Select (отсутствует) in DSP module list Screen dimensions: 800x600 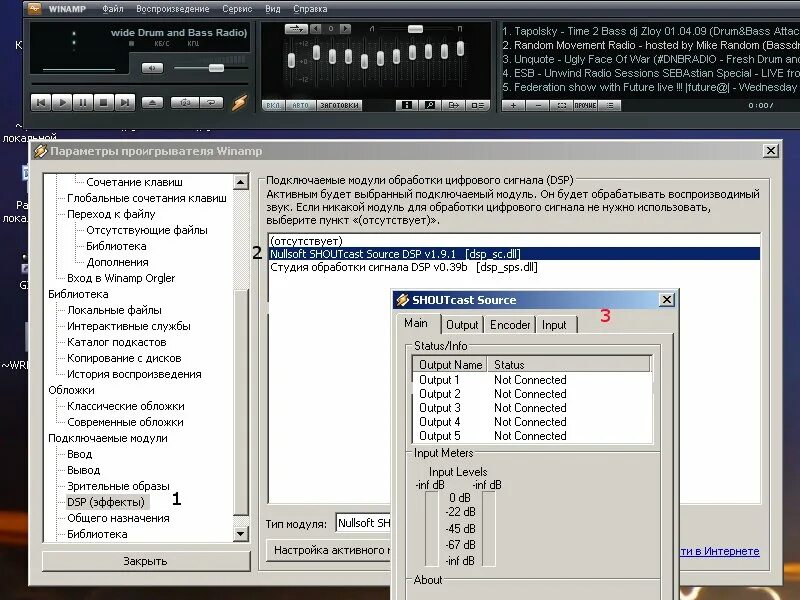click(x=514, y=241)
